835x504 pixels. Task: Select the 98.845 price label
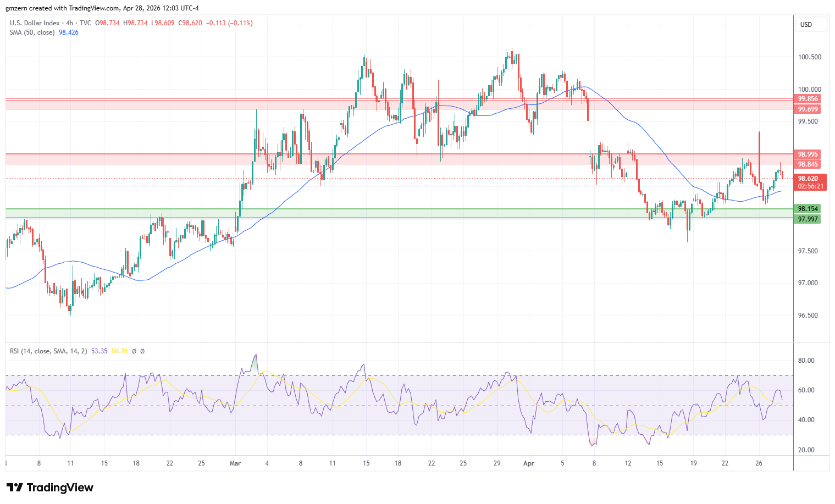coord(808,164)
